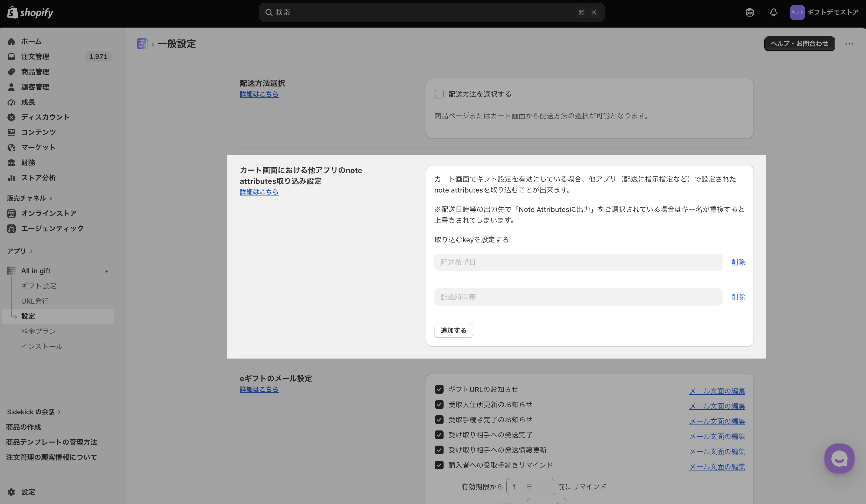
Task: Click the All in gift breadcrumb icon
Action: [x=142, y=44]
